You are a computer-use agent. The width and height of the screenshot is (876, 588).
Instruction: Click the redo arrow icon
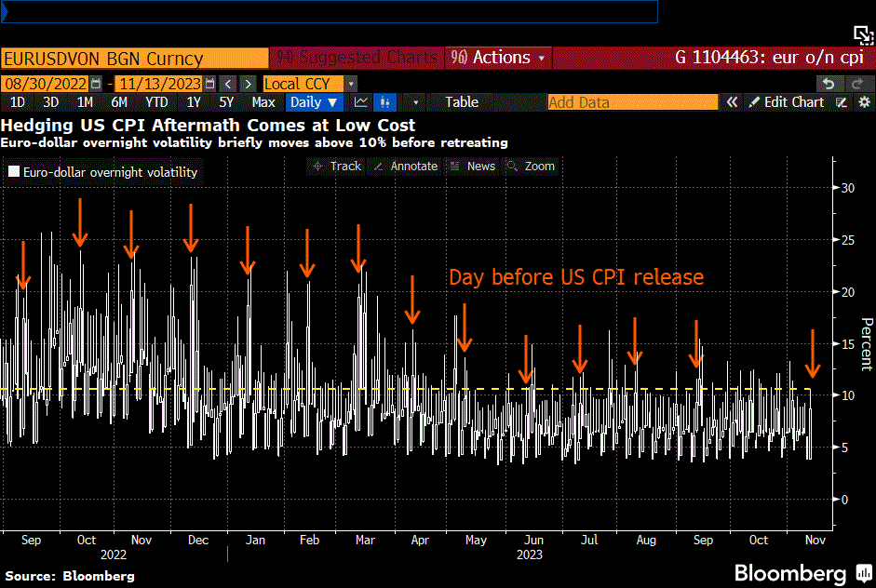[857, 84]
